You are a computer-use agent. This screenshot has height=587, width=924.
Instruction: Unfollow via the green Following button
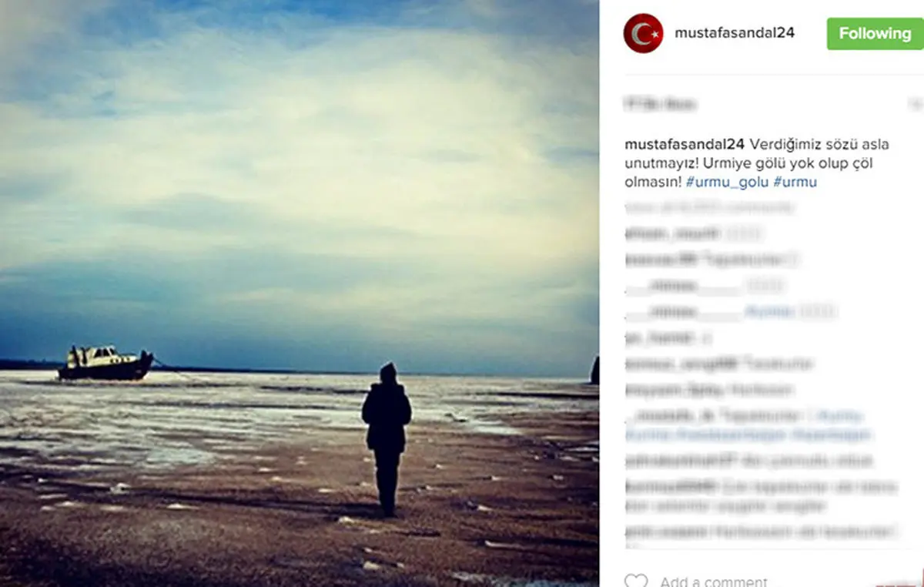[875, 34]
